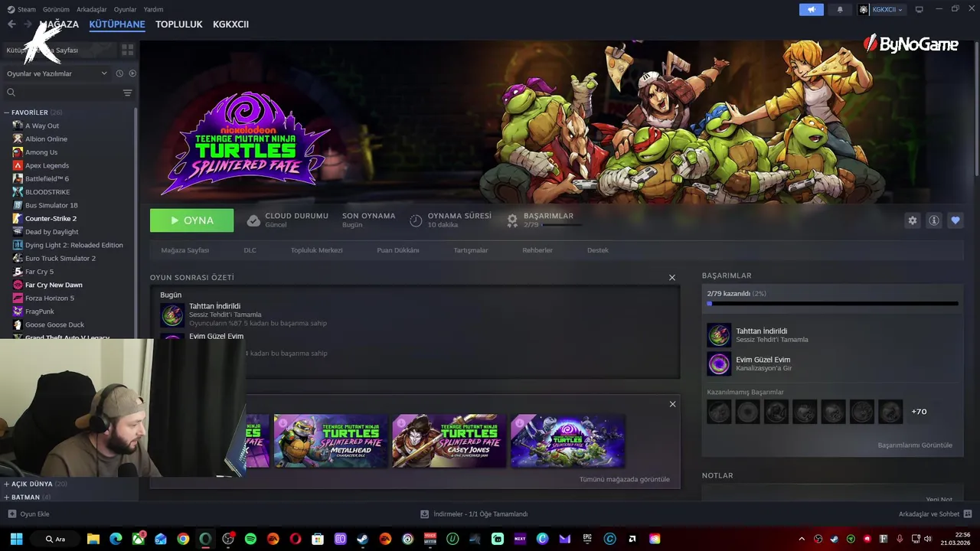
Task: Click the library search input field
Action: coord(67,93)
